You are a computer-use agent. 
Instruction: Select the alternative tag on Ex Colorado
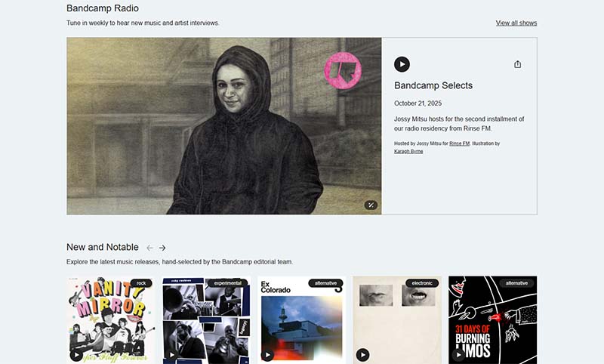coord(325,283)
